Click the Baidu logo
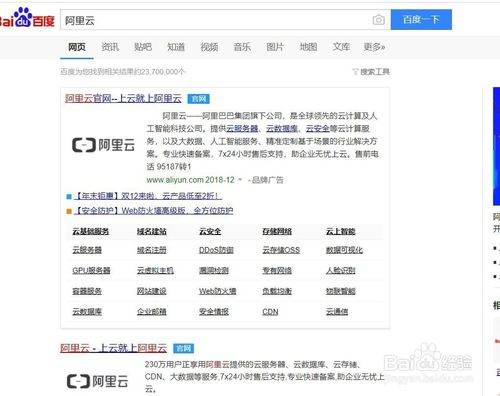The image size is (500, 396). click(27, 18)
